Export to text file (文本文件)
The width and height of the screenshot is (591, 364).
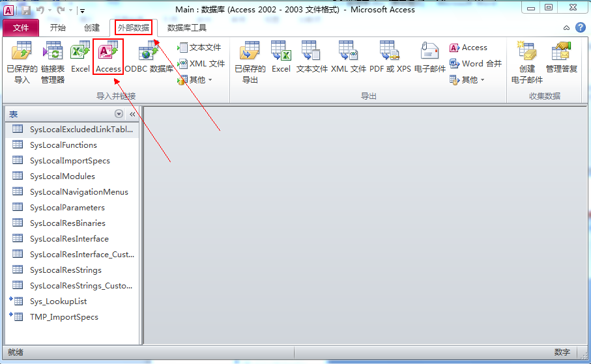coord(311,57)
